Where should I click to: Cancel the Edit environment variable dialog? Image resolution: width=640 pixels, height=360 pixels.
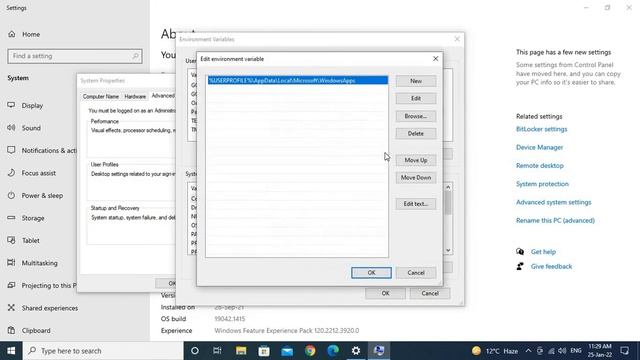pyautogui.click(x=416, y=273)
